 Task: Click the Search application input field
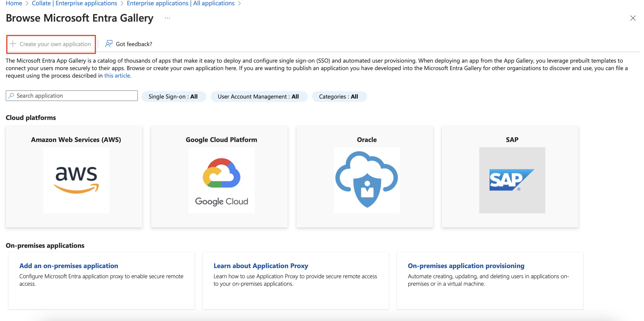(72, 95)
